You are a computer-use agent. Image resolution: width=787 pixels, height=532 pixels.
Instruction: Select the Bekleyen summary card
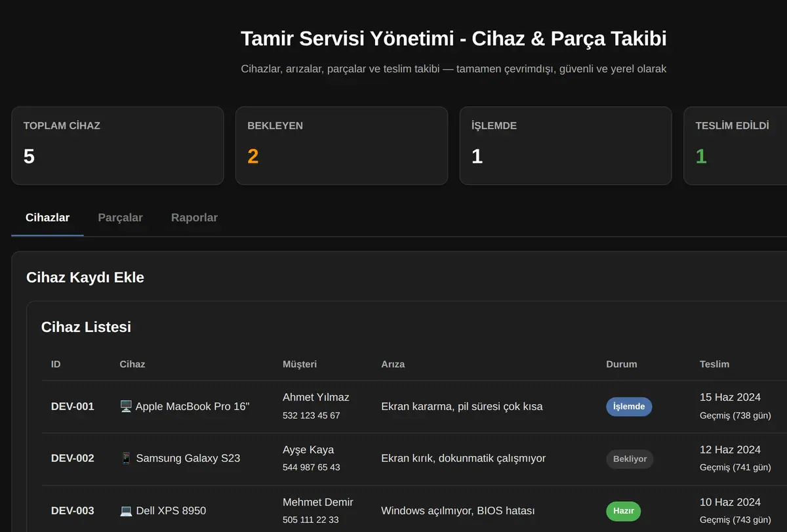click(342, 146)
